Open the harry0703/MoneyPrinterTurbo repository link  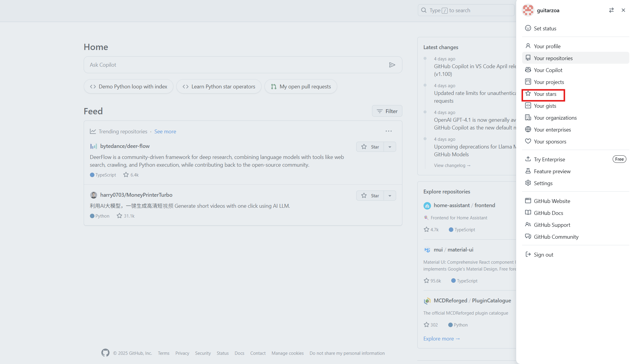click(136, 195)
